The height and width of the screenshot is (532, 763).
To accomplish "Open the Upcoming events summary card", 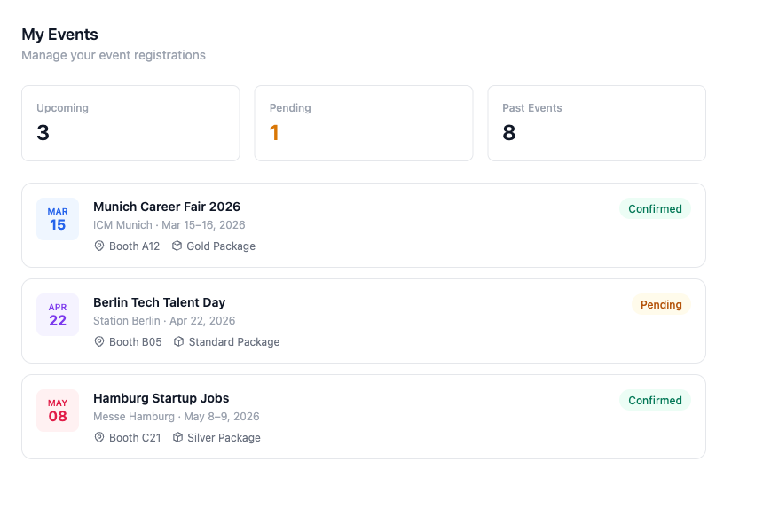I will (130, 122).
